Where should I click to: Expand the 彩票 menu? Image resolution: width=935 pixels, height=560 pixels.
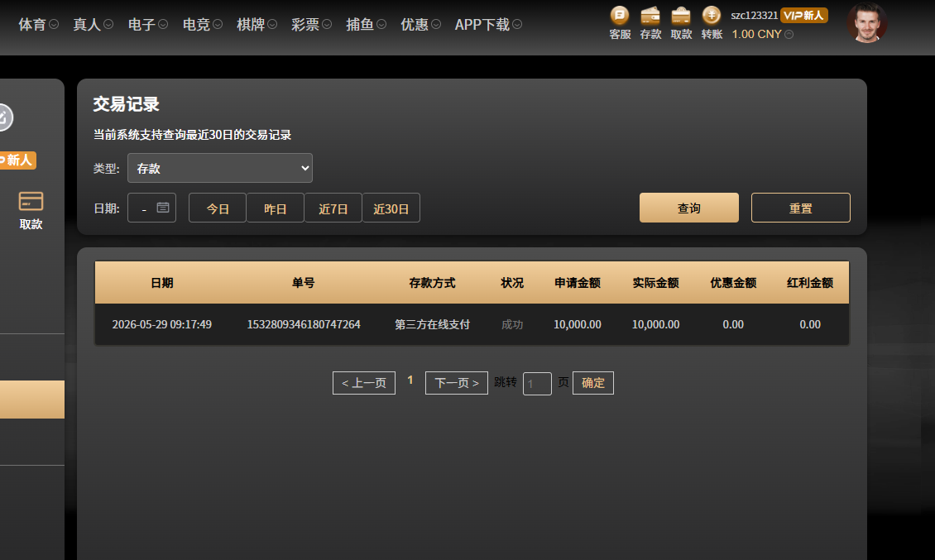point(311,25)
